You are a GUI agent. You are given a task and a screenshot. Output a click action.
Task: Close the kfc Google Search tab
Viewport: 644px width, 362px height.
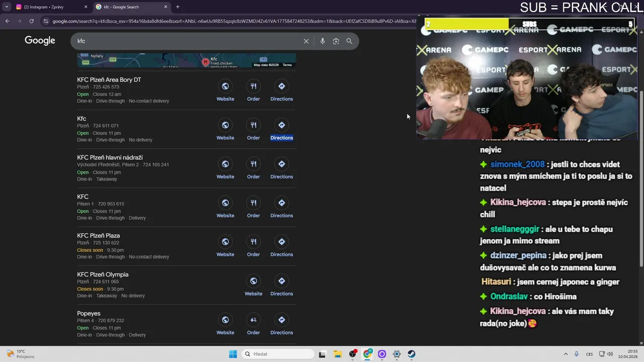tap(166, 7)
